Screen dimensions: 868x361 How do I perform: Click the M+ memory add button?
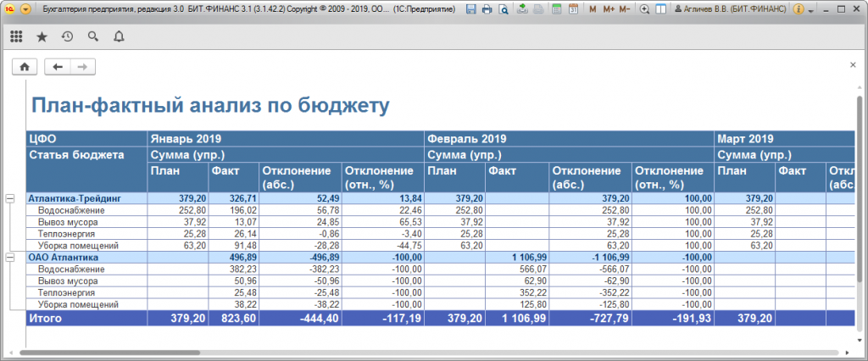(x=608, y=9)
